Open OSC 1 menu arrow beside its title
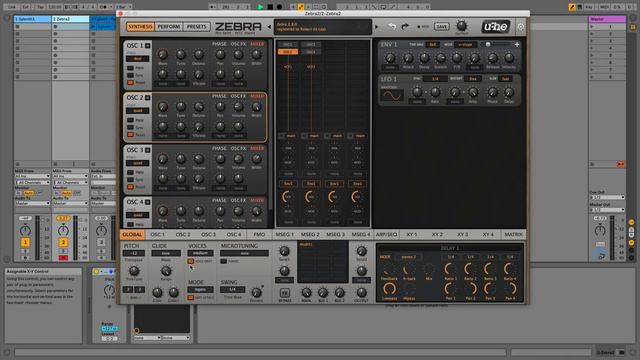This screenshot has width=640, height=360. click(148, 46)
